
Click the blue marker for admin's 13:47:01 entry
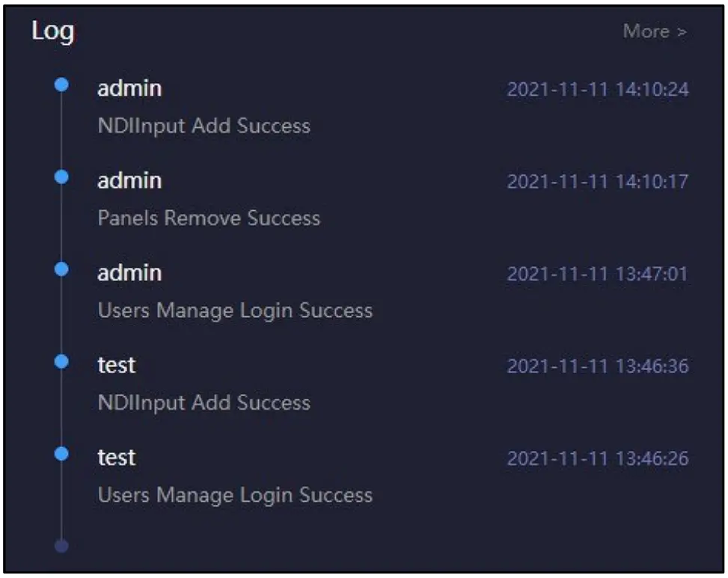(62, 268)
